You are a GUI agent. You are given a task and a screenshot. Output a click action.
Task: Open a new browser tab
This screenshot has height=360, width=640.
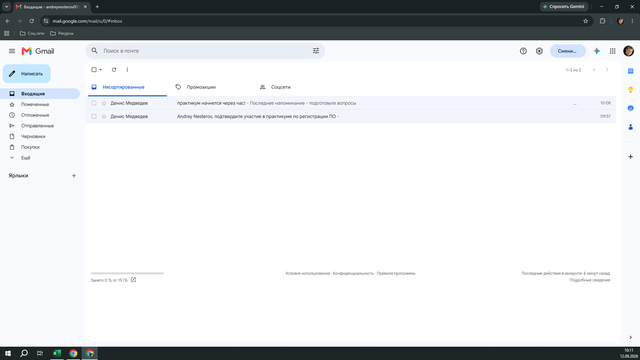(97, 7)
